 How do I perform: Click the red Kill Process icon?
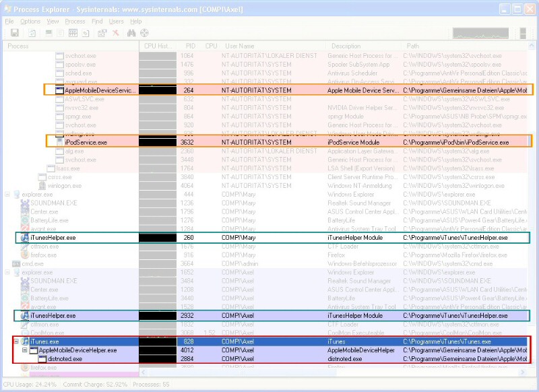click(x=116, y=33)
